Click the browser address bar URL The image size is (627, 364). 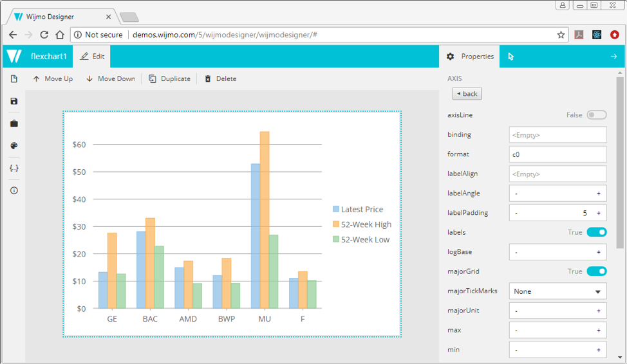pos(225,35)
